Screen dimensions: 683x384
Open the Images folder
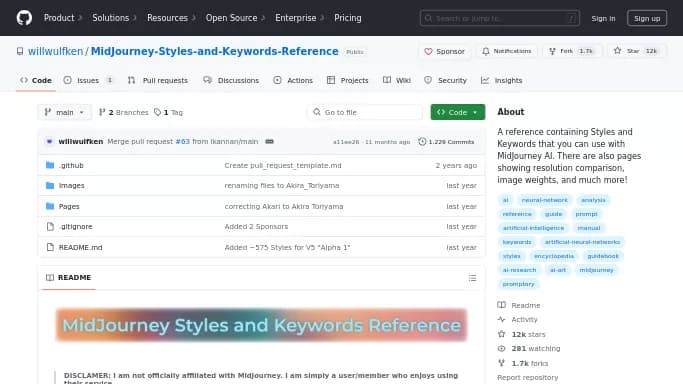click(72, 185)
